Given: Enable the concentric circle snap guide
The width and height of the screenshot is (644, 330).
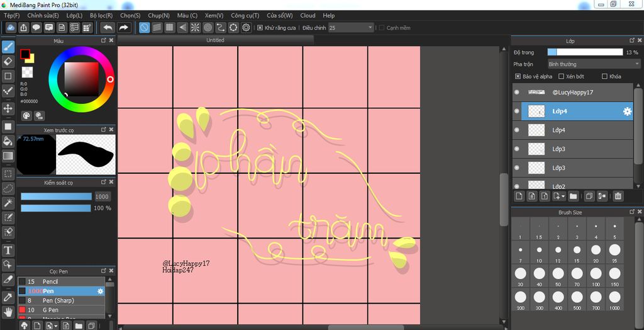Looking at the screenshot, I should 208,28.
